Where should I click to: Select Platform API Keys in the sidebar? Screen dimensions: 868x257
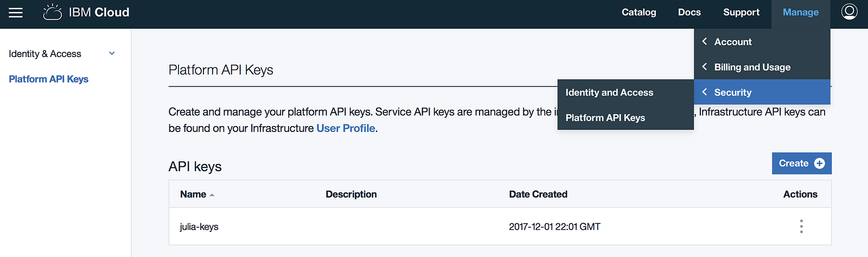[x=48, y=79]
